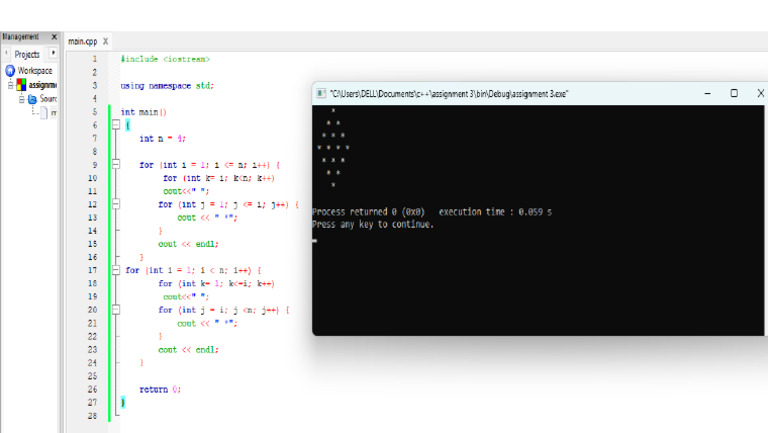Select the Projects tab in Management
Image resolution: width=768 pixels, height=433 pixels.
coord(27,54)
